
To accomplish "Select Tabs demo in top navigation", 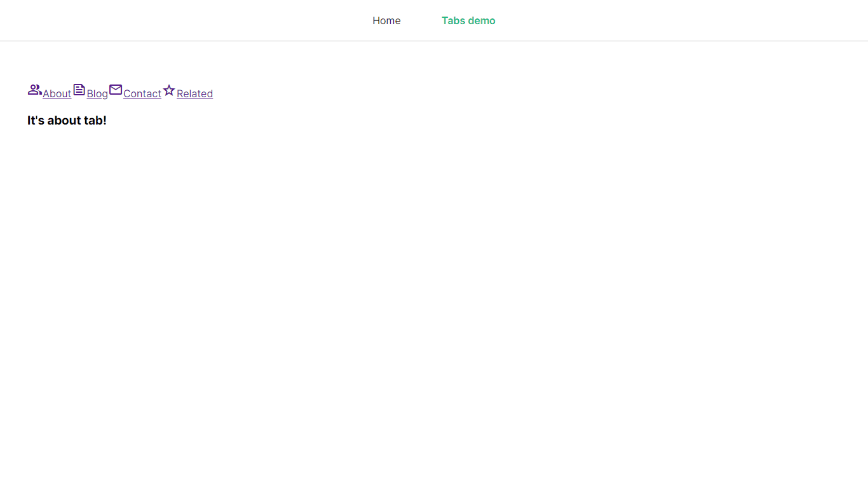I will (468, 20).
